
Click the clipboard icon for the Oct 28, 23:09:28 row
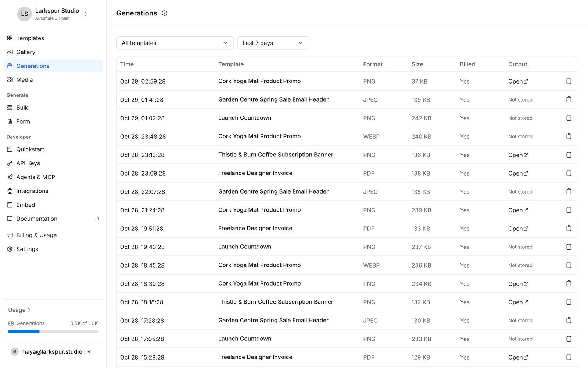point(569,173)
